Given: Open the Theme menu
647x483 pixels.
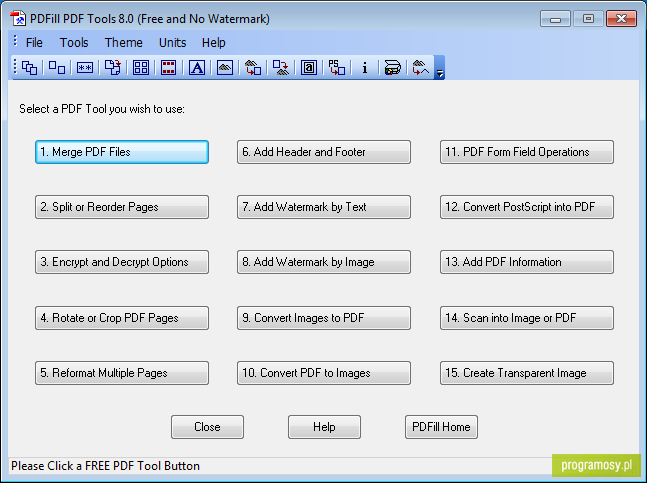Looking at the screenshot, I should (123, 42).
